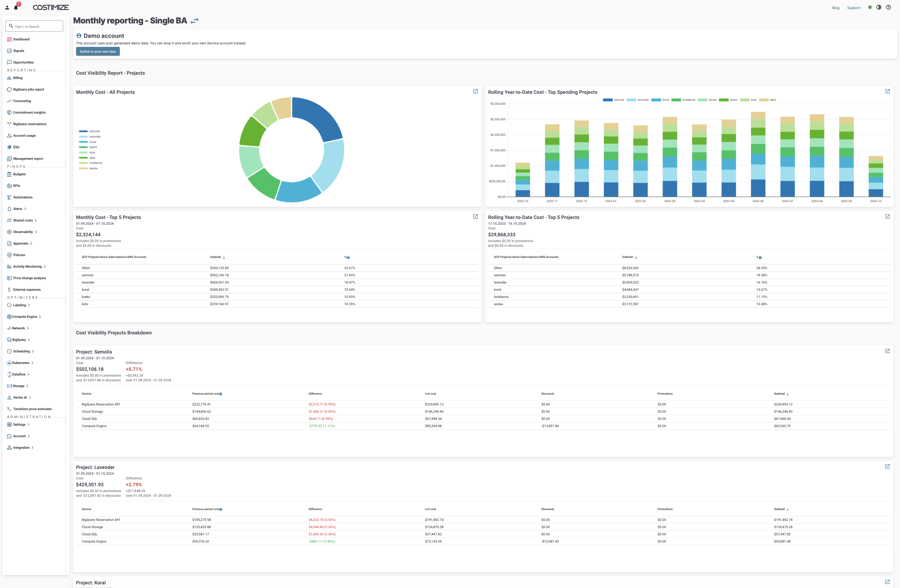
Task: Click the Switch to your own data button
Action: tap(97, 52)
